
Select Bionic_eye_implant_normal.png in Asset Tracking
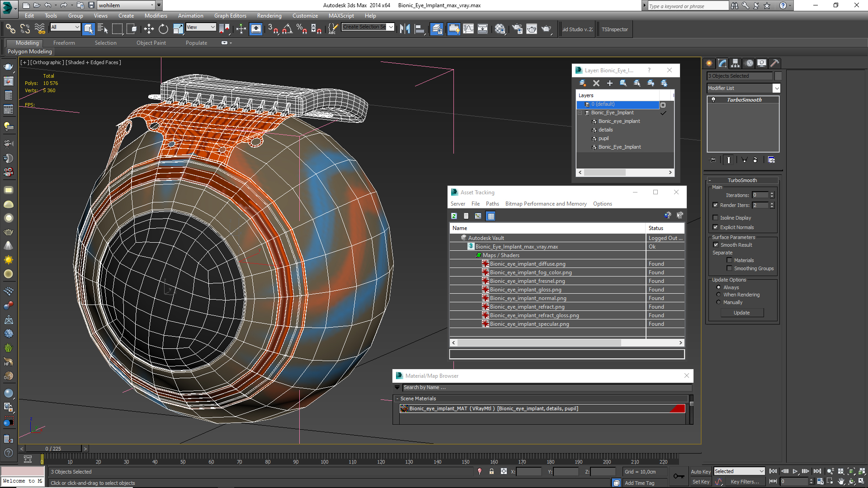coord(528,298)
